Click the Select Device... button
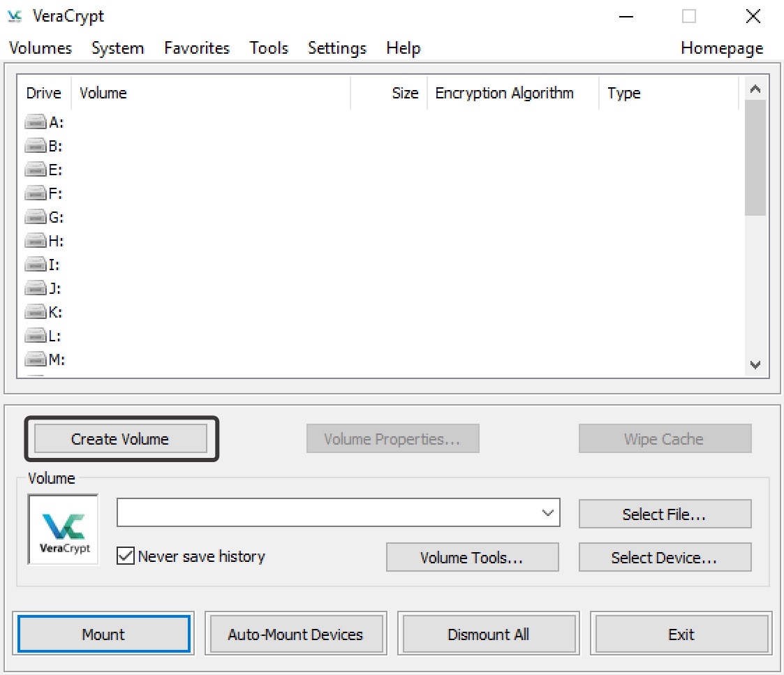This screenshot has width=784, height=675. click(665, 557)
